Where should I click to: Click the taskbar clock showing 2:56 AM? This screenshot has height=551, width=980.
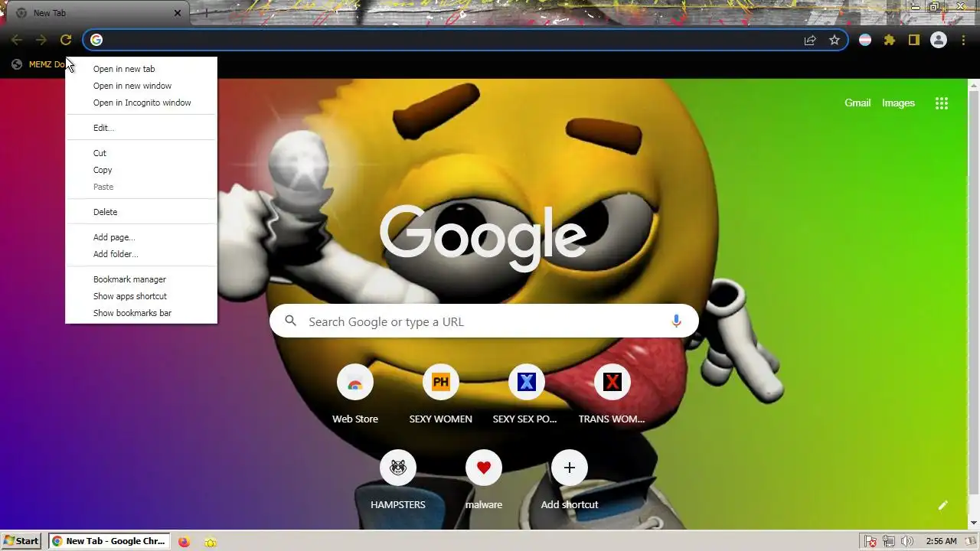[x=941, y=541]
